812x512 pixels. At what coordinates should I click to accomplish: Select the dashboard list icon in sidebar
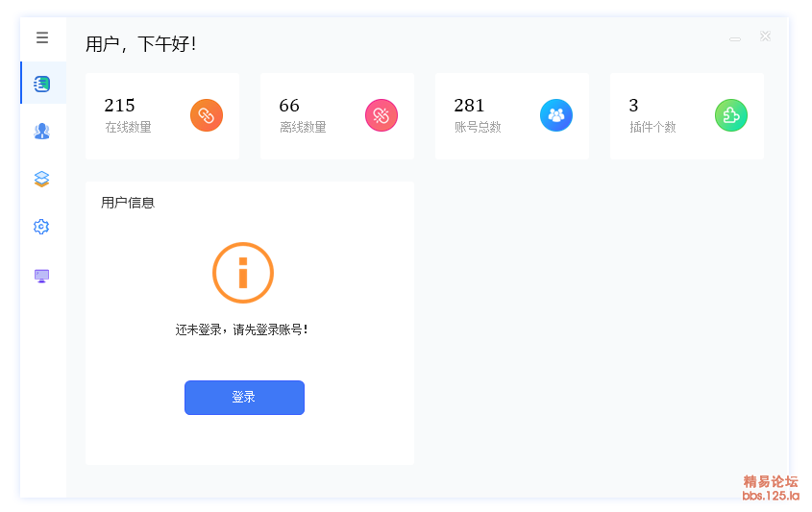point(42,84)
